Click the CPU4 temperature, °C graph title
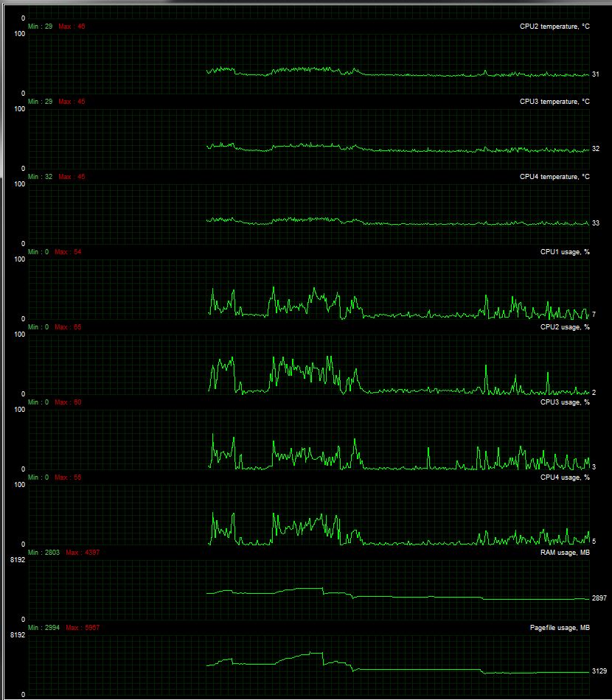This screenshot has width=612, height=700. (554, 177)
